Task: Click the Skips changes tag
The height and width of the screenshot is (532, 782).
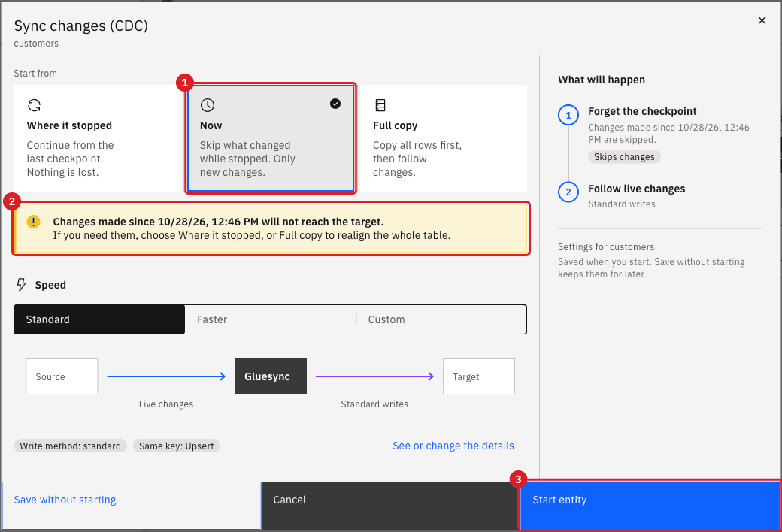Action: click(624, 156)
